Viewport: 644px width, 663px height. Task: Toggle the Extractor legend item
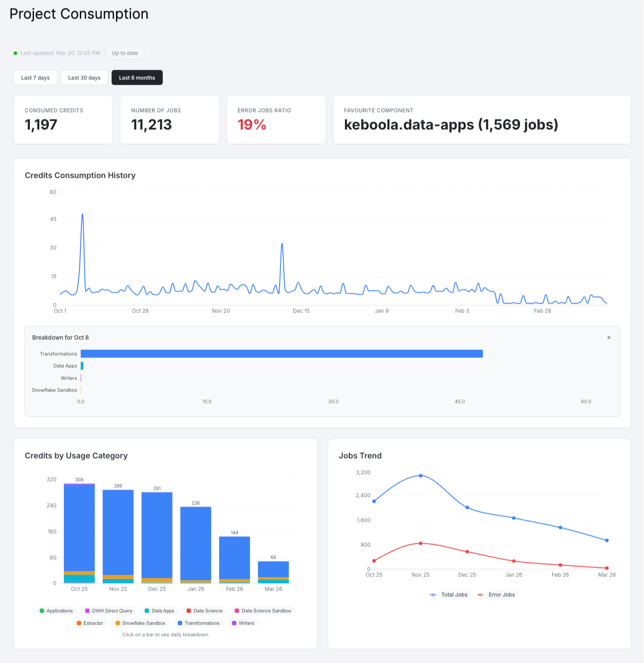90,623
